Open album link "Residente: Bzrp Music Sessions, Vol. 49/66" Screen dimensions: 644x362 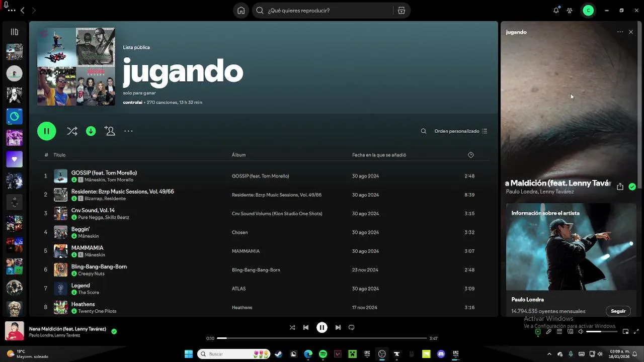coord(276,195)
